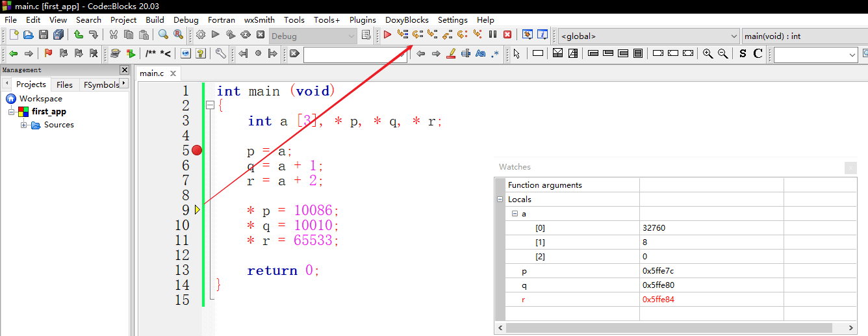Toggle bookmark with the red flag icon
This screenshot has height=336, width=868.
coord(48,53)
